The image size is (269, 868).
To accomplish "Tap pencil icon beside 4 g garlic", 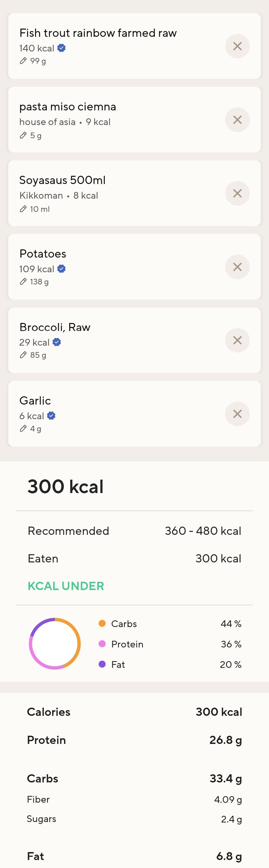I will pos(23,429).
